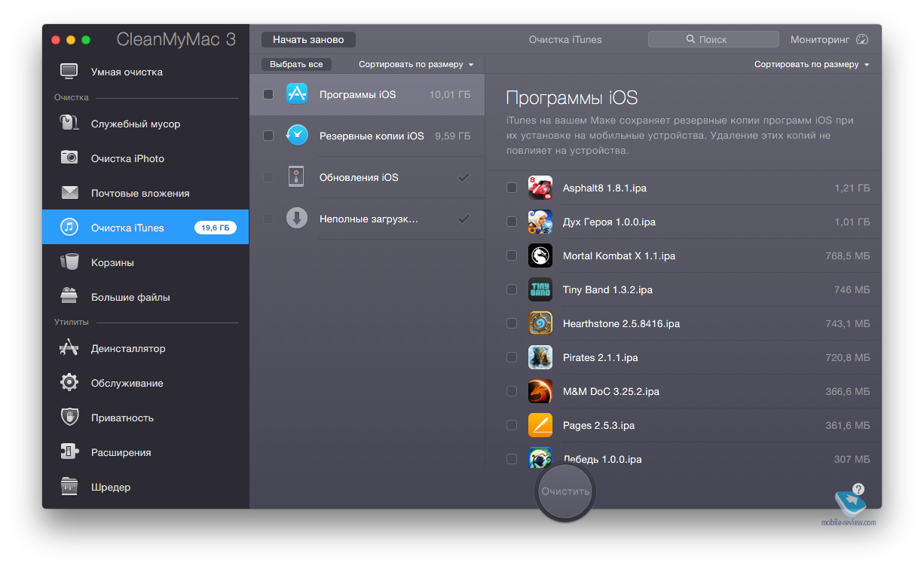
Task: Click the Hearthstone app icon
Action: [x=540, y=323]
